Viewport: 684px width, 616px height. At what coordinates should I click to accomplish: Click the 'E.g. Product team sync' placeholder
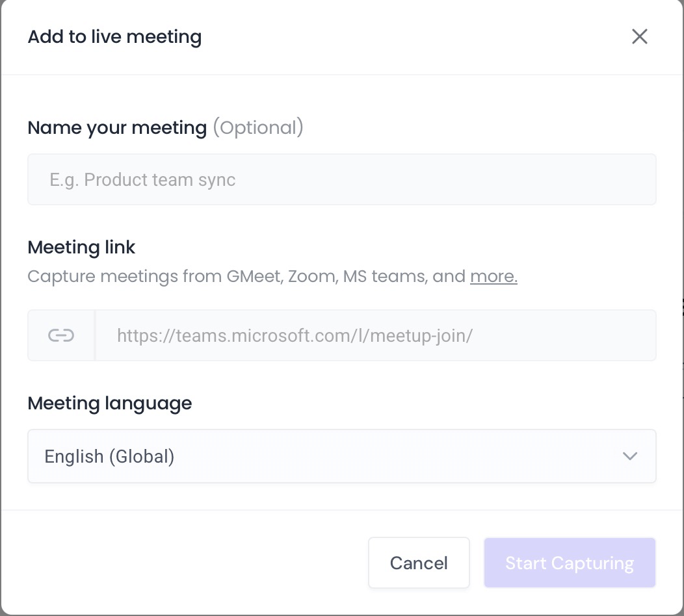pos(142,180)
